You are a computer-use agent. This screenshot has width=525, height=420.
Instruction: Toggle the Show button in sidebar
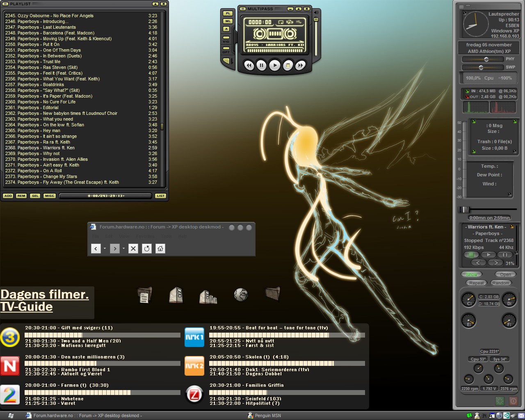pos(472,274)
